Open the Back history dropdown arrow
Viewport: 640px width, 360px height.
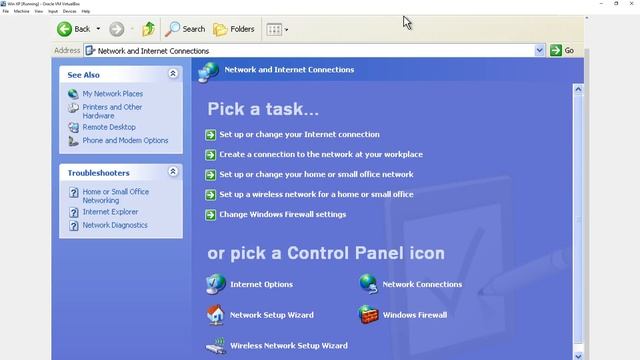pos(98,29)
